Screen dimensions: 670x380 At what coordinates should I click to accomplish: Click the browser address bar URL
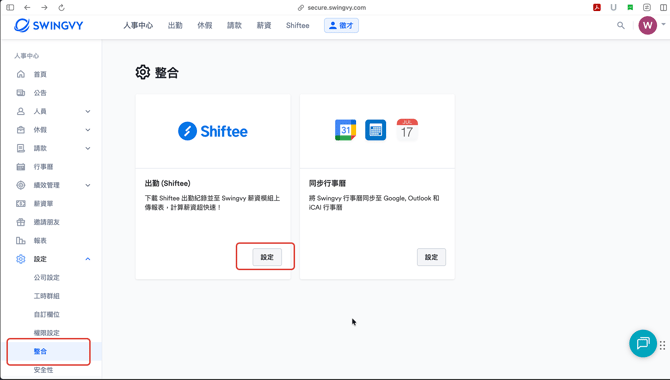point(337,8)
